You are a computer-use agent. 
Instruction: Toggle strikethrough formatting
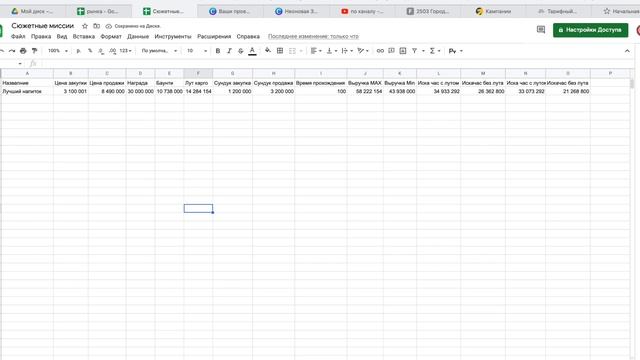pos(240,51)
